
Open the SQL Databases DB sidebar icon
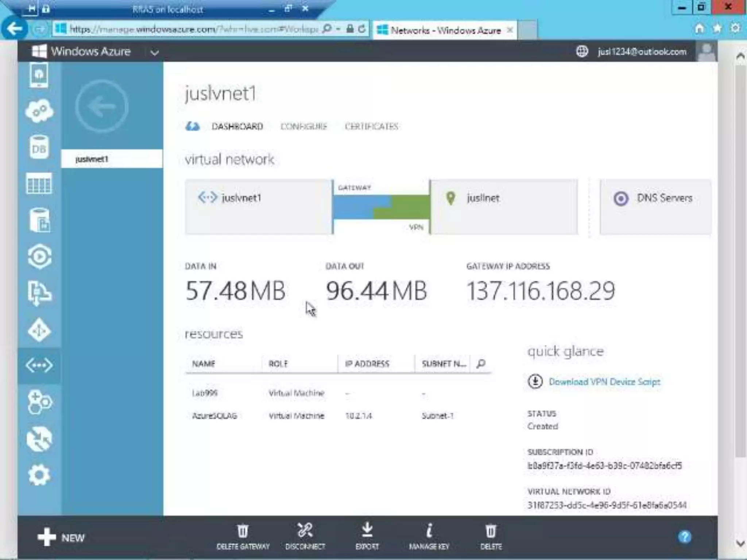click(39, 148)
